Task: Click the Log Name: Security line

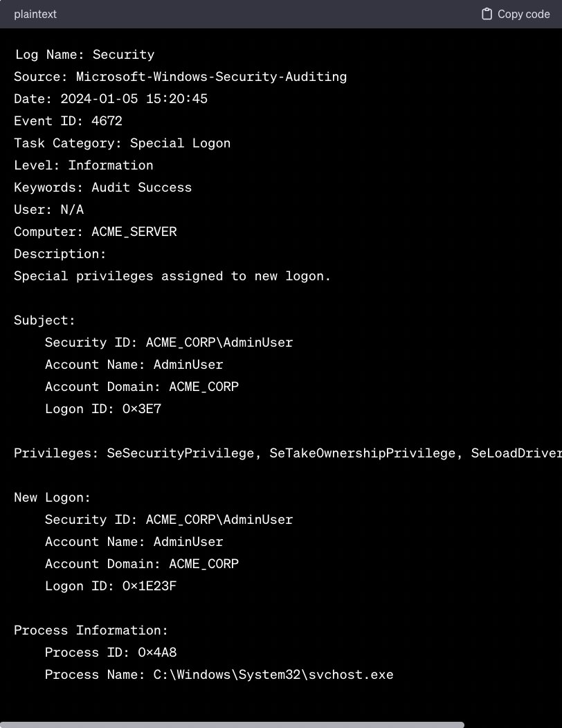Action: coord(84,54)
